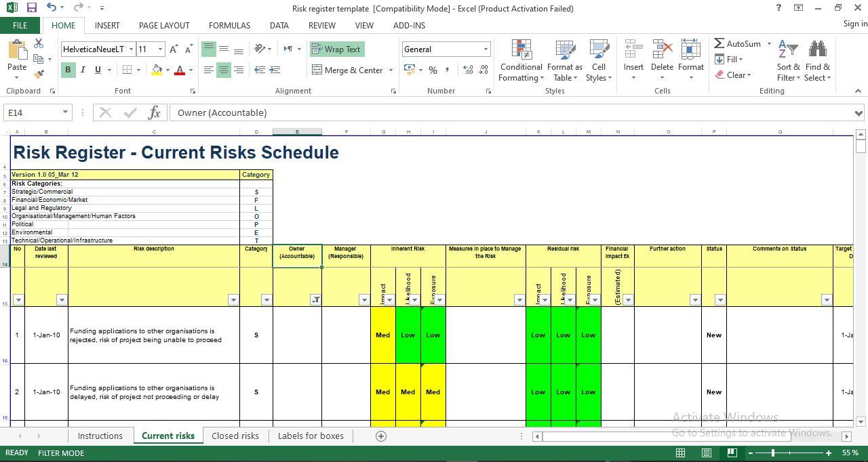The height and width of the screenshot is (462, 868).
Task: Click the Sort & Filter icon
Action: click(787, 61)
